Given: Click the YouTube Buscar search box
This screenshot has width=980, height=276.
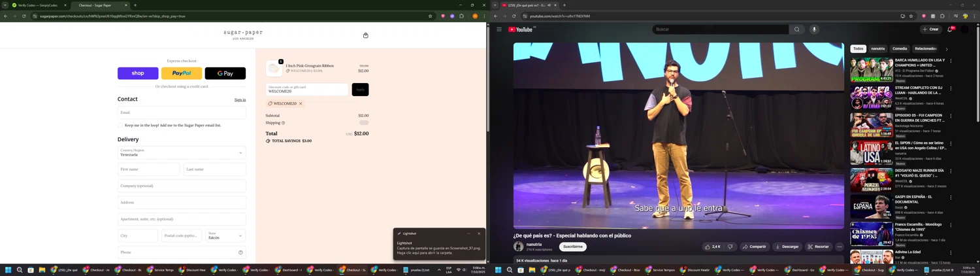Looking at the screenshot, I should click(721, 29).
